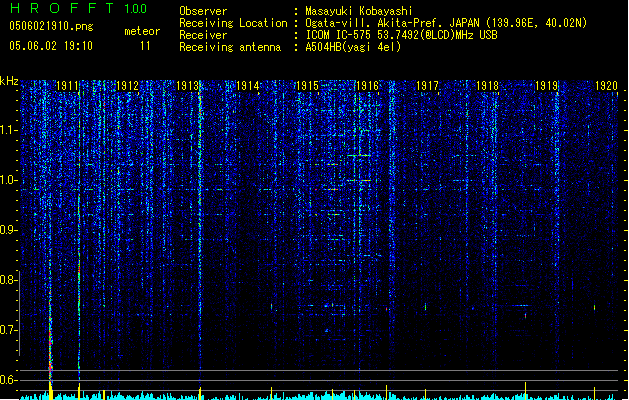Click the 1.1 kHz frequency axis label
The image size is (629, 400).
8,130
